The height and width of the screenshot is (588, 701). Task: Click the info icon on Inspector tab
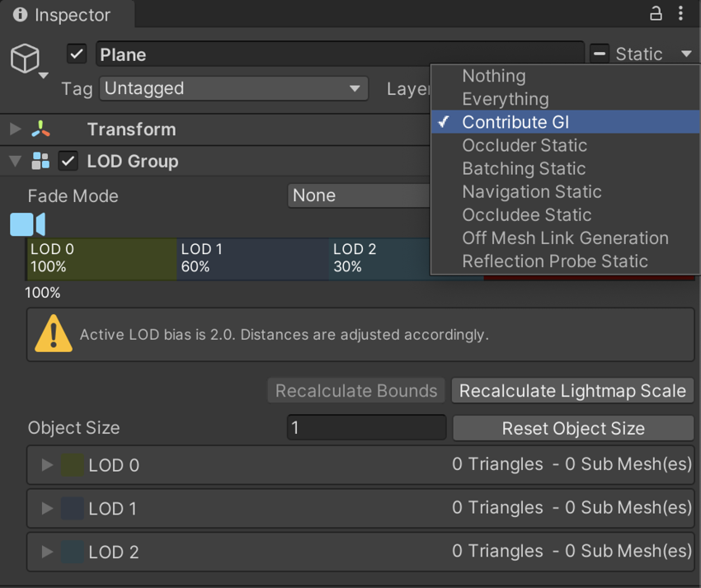21,15
